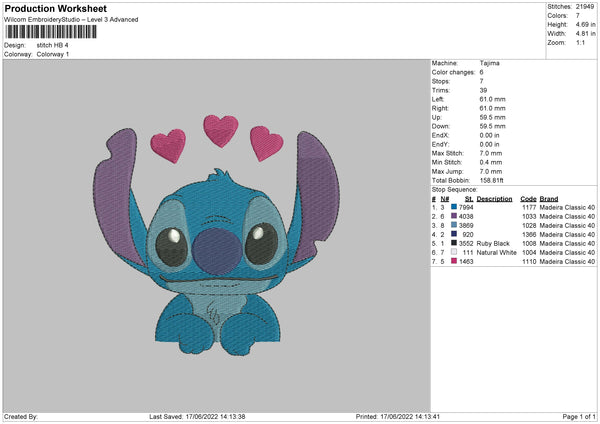The height and width of the screenshot is (424, 600).
Task: Click the Stitches count 21949
Action: (x=585, y=5)
